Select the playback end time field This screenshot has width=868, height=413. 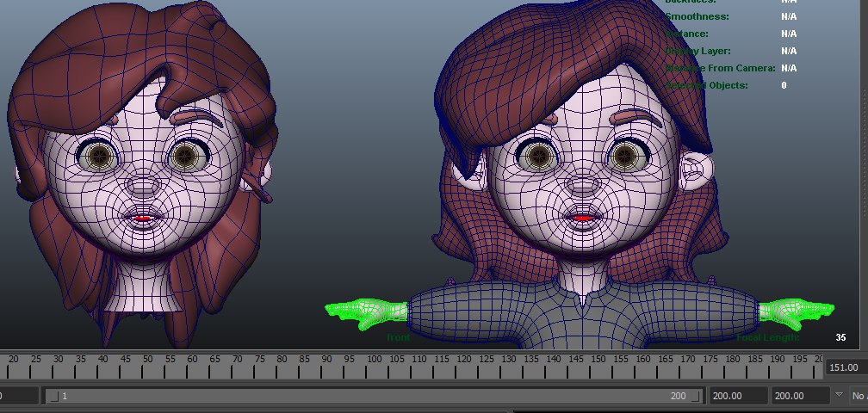pyautogui.click(x=737, y=396)
